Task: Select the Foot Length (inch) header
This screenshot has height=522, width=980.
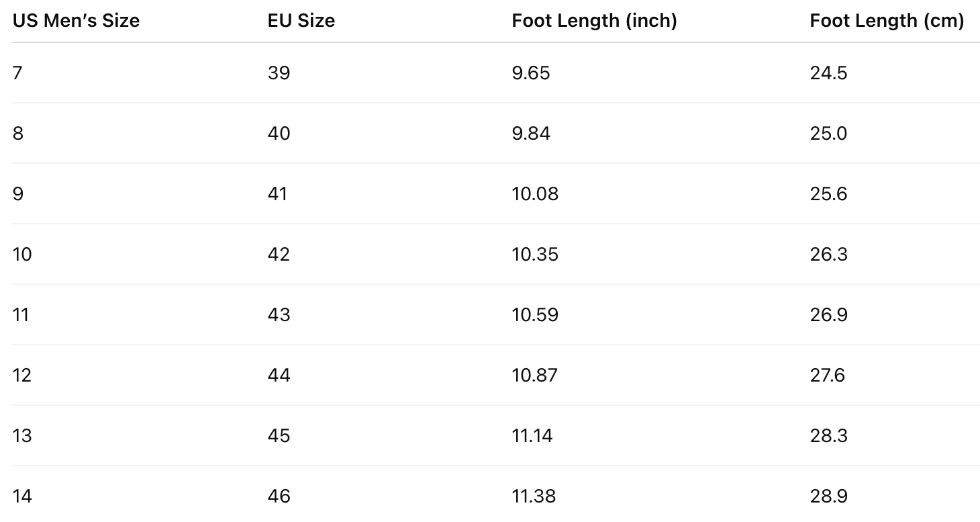Action: point(594,21)
